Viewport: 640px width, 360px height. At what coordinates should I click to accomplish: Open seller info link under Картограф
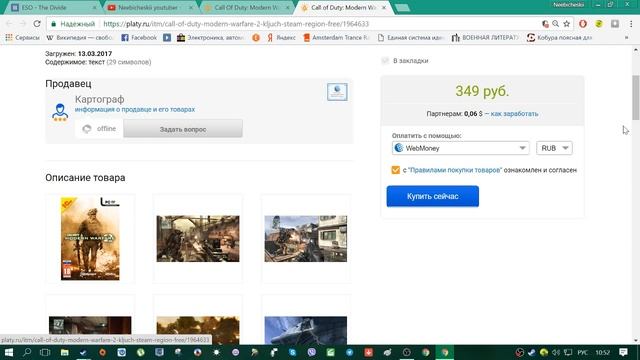[135, 109]
